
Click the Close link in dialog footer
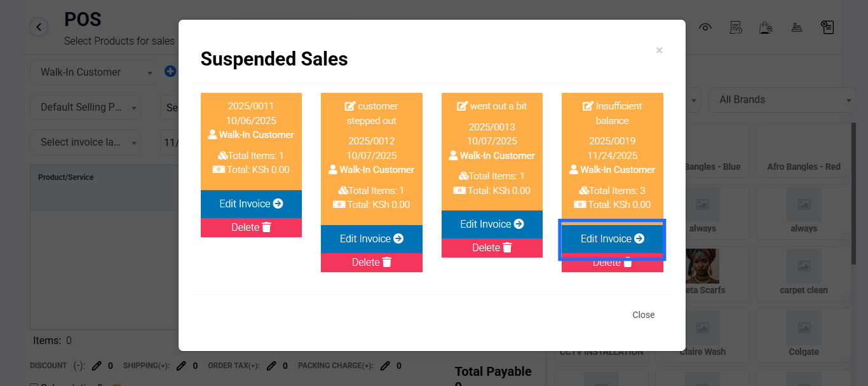(x=643, y=315)
